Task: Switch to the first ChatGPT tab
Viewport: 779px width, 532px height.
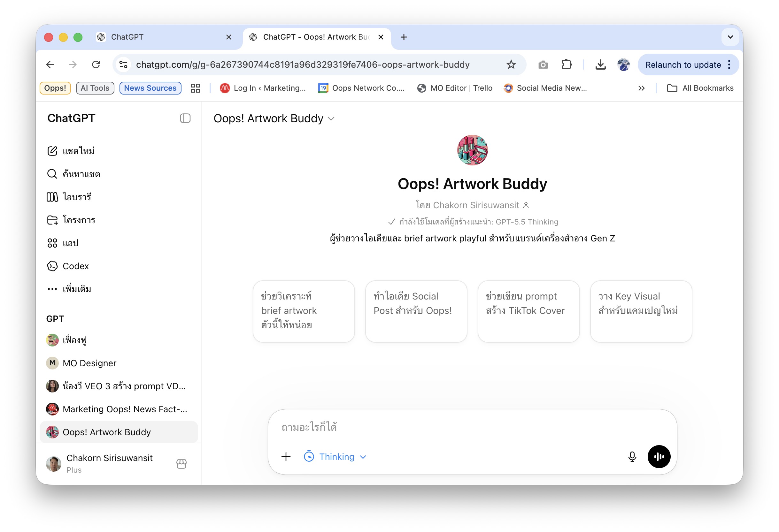Action: point(164,37)
